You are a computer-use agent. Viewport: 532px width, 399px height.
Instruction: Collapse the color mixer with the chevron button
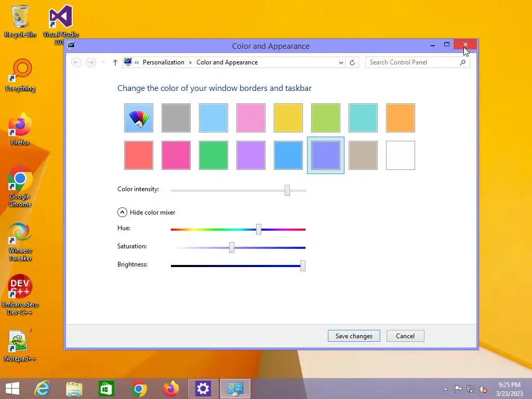click(x=122, y=212)
